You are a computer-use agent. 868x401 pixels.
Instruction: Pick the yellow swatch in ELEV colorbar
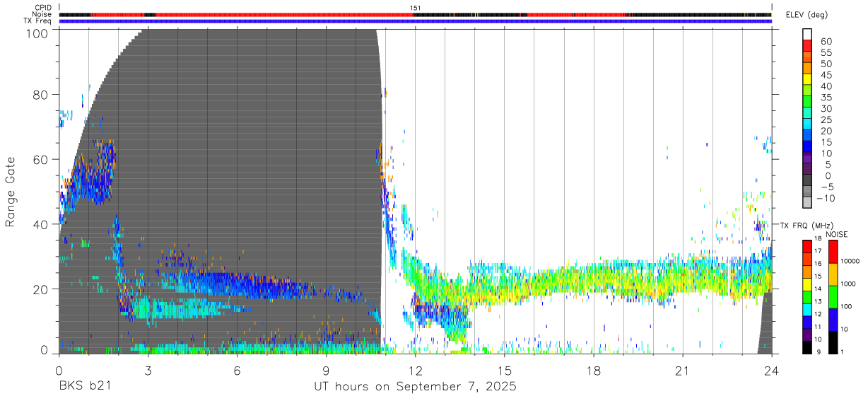(807, 79)
